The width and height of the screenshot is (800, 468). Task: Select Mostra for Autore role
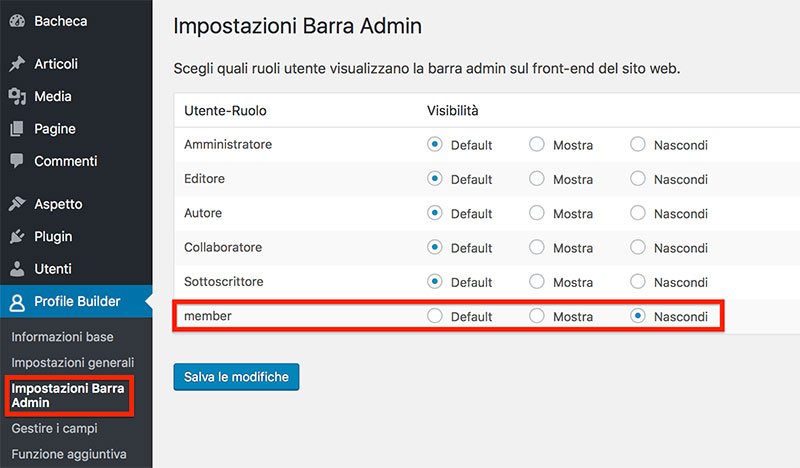[537, 213]
